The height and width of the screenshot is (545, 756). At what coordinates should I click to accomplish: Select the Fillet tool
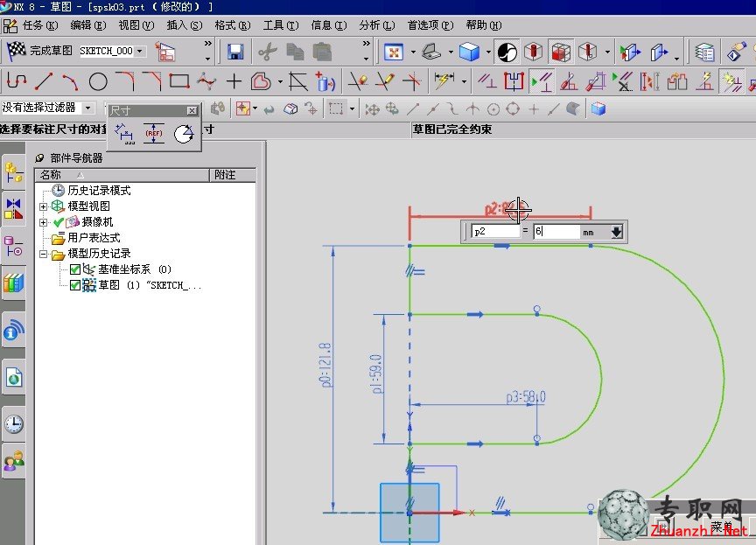125,81
